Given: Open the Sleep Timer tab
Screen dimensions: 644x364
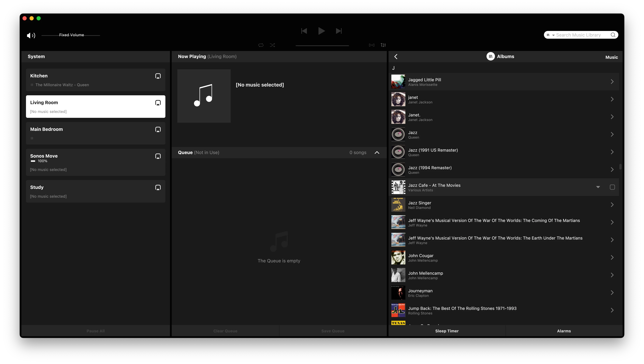Looking at the screenshot, I should point(447,331).
